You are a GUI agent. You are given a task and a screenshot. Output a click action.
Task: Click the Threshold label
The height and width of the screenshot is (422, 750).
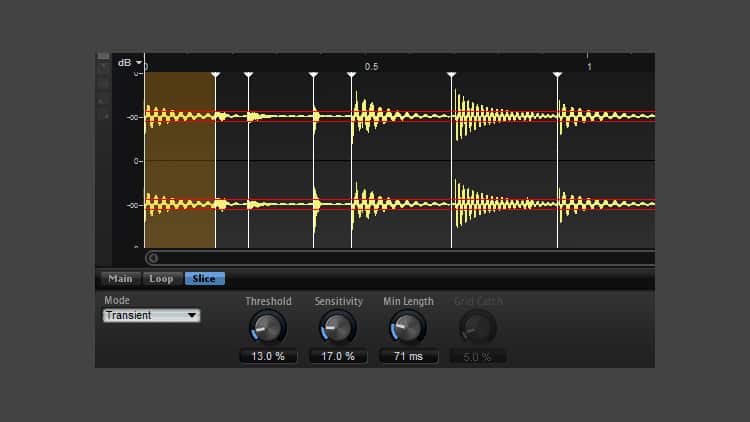click(268, 301)
